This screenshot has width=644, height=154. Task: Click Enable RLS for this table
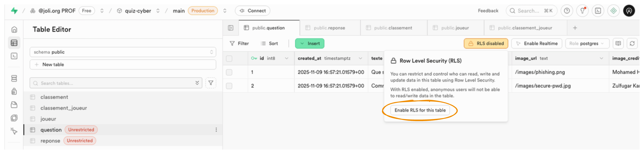420,110
